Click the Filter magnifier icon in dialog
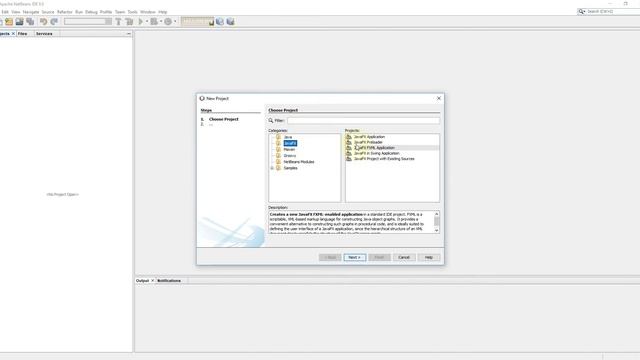Image resolution: width=640 pixels, height=360 pixels. point(271,120)
